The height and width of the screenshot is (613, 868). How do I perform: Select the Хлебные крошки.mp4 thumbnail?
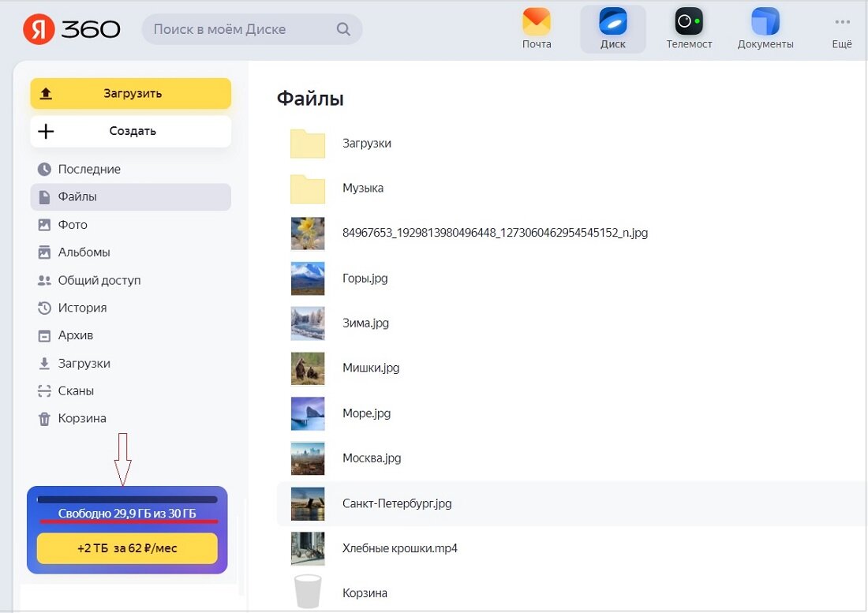click(x=308, y=549)
